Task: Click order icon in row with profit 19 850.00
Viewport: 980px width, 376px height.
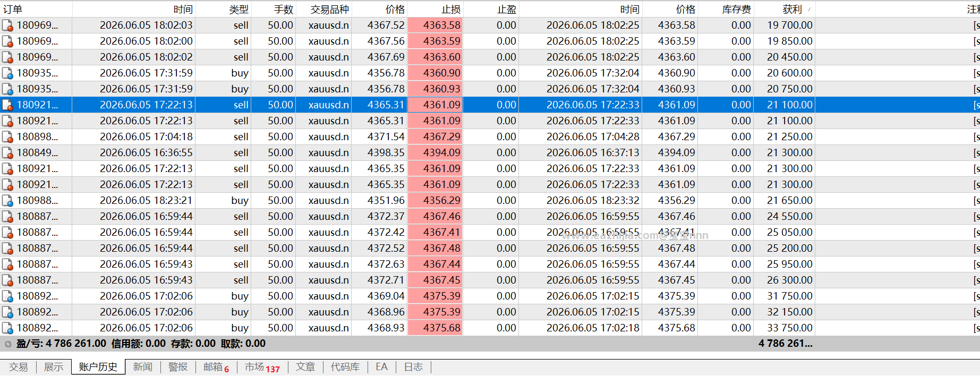Action: [7, 41]
